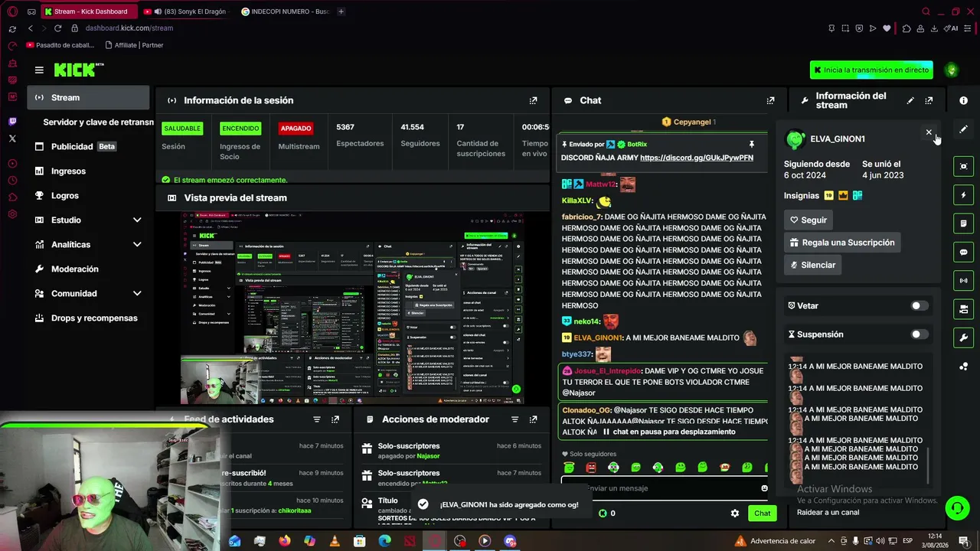This screenshot has height=551, width=980.
Task: Click Regala una Suscripción
Action: point(841,243)
